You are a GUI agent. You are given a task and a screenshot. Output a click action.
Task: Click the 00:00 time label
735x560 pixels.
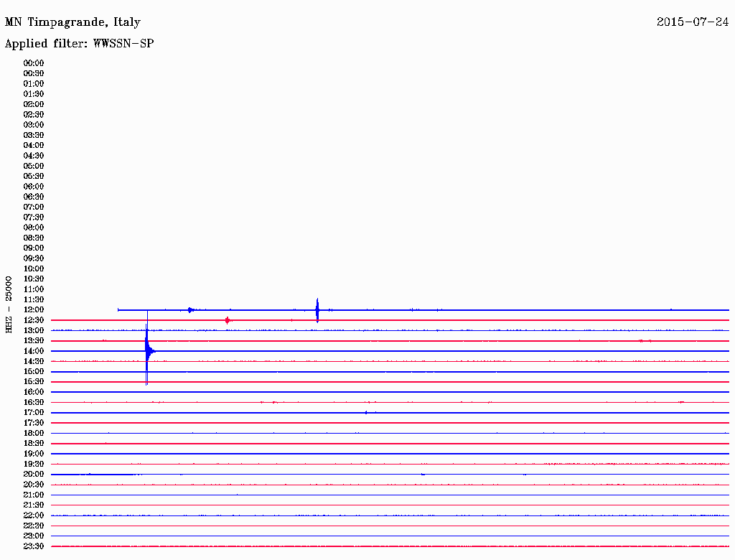point(33,63)
